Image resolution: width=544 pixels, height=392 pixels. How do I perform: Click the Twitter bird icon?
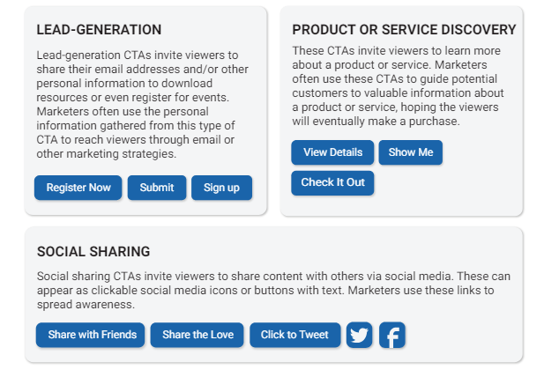pyautogui.click(x=359, y=335)
